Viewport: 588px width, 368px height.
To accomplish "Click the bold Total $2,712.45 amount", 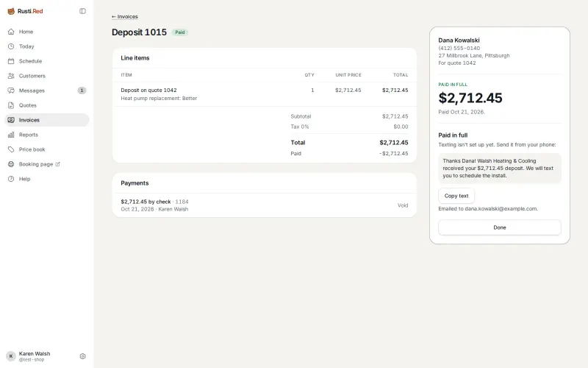I will [x=394, y=143].
